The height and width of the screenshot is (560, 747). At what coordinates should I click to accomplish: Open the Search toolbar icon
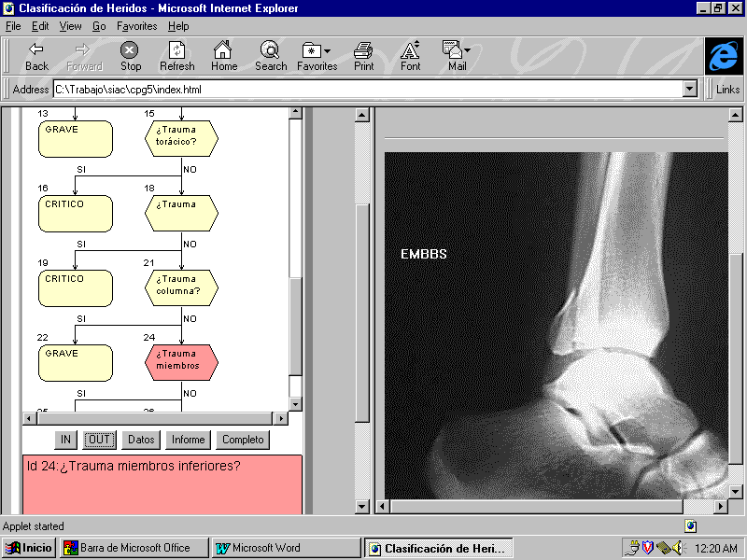coord(270,49)
